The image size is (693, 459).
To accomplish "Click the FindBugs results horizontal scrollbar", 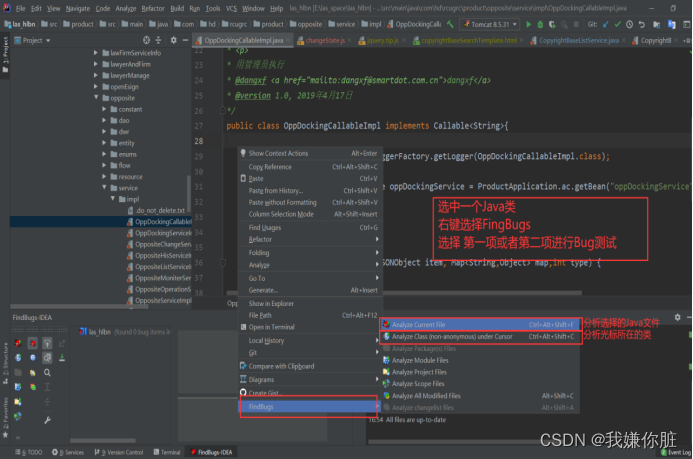I will (x=103, y=440).
